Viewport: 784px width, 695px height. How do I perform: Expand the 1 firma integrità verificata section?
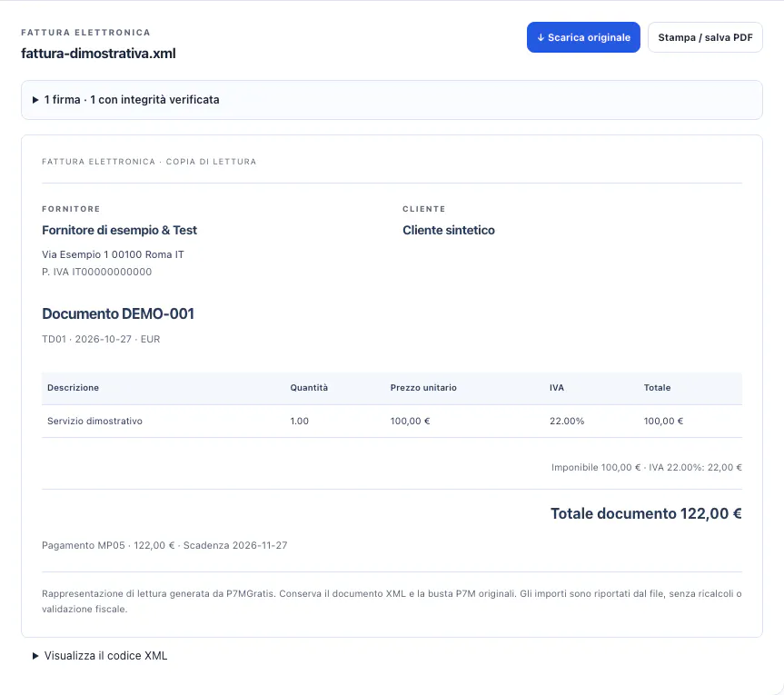(x=392, y=100)
